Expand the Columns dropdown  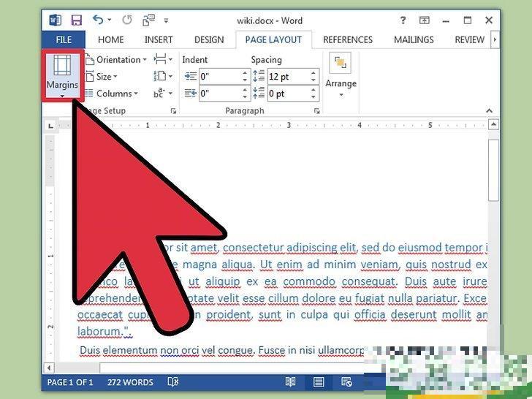117,94
